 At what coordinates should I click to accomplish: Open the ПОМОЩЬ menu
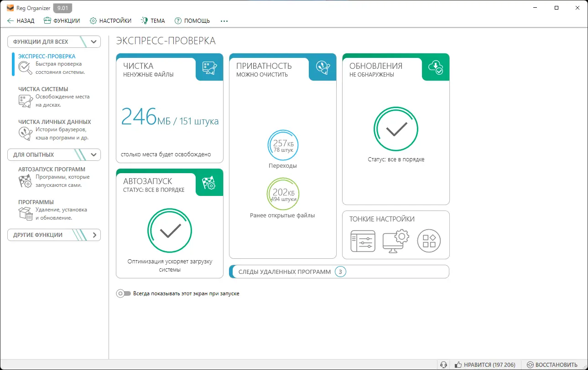click(192, 21)
